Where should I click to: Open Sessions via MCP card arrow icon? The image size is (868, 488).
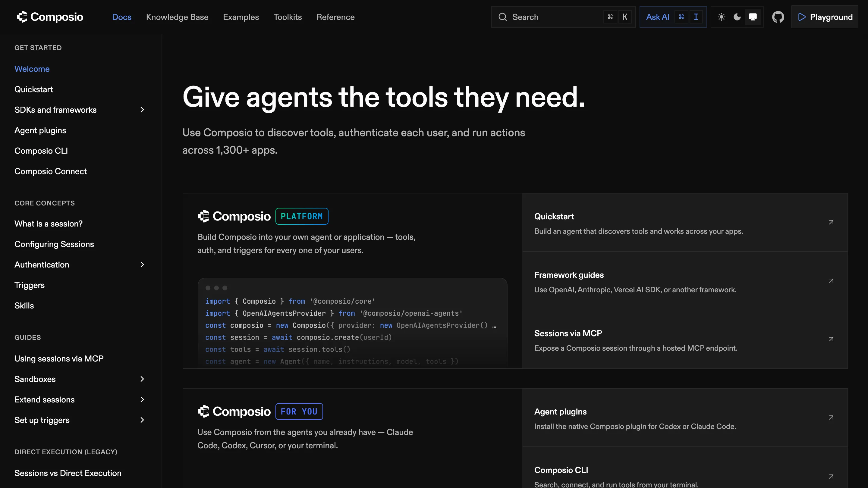pos(831,339)
